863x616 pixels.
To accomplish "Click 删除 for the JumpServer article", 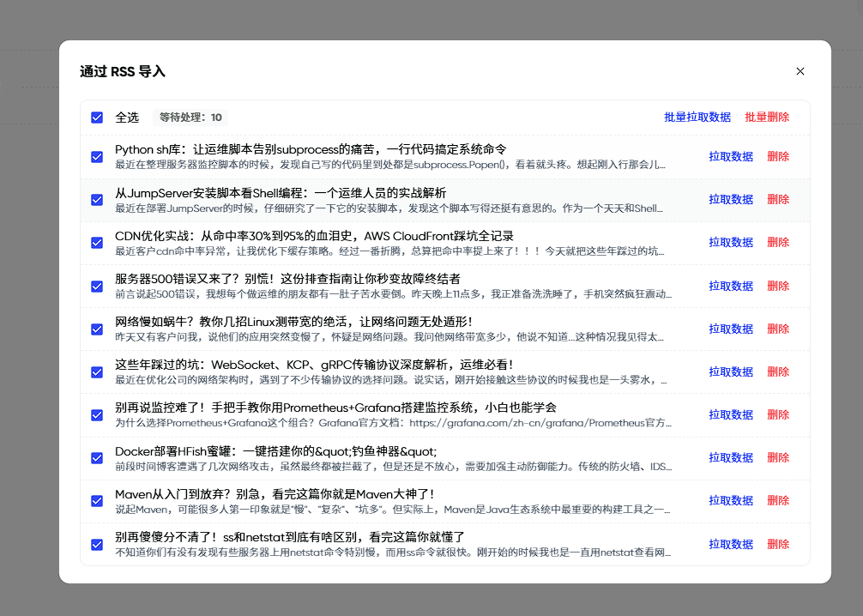I will tap(777, 199).
